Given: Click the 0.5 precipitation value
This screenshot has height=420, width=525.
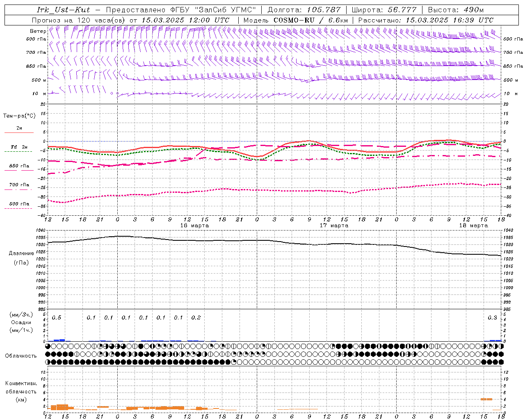Looking at the screenshot, I should (x=57, y=318).
